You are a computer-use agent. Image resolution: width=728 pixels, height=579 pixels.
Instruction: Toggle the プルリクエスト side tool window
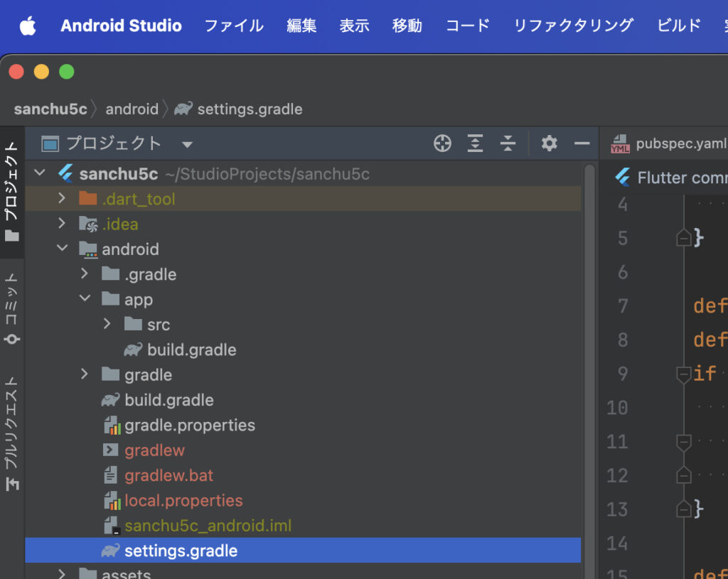pos(12,433)
